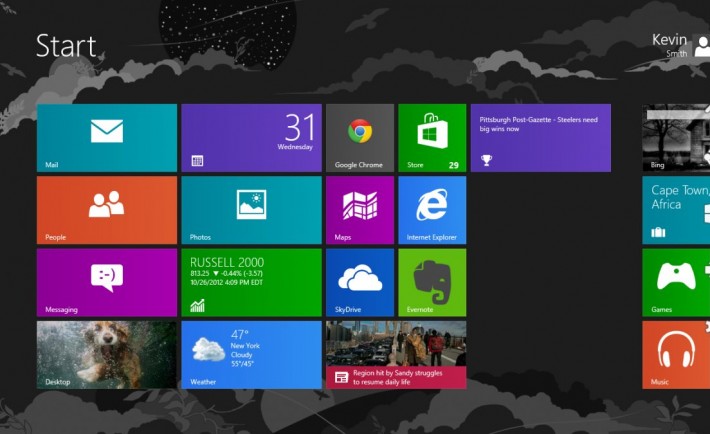Open the Games tile
This screenshot has height=434, width=710.
point(676,282)
